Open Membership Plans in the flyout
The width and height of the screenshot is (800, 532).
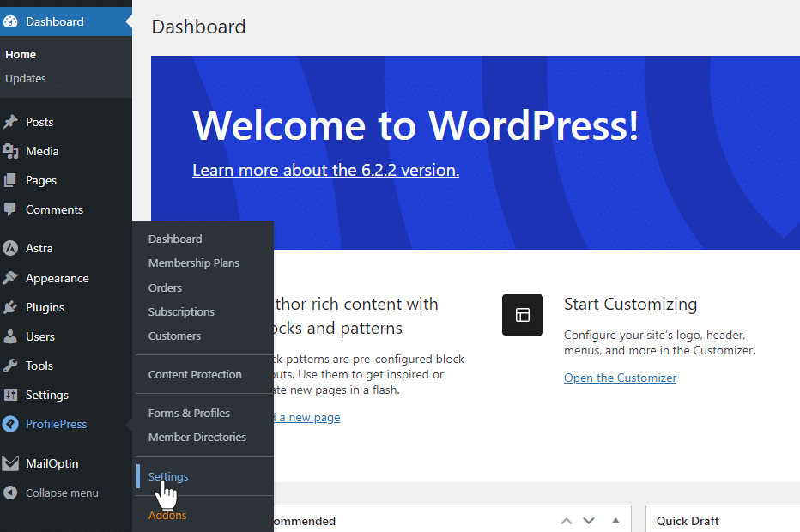click(194, 263)
